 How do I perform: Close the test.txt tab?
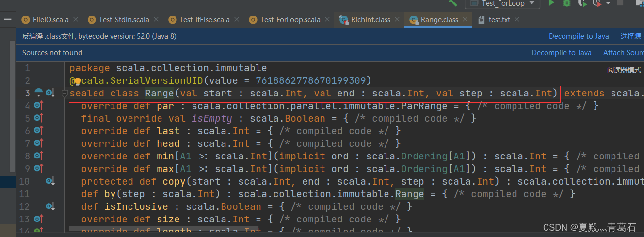pos(516,20)
